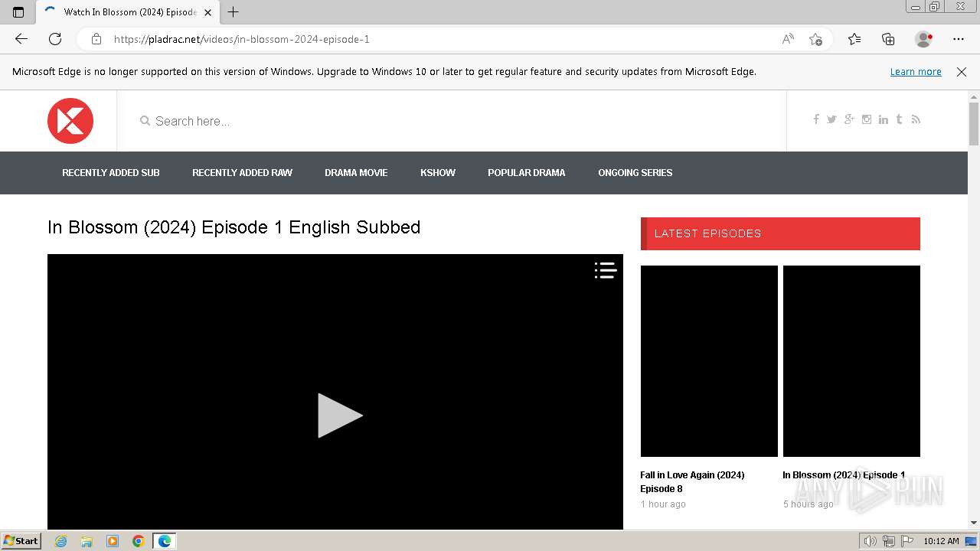980x551 pixels.
Task: Open Popular Drama menu item
Action: [x=527, y=173]
